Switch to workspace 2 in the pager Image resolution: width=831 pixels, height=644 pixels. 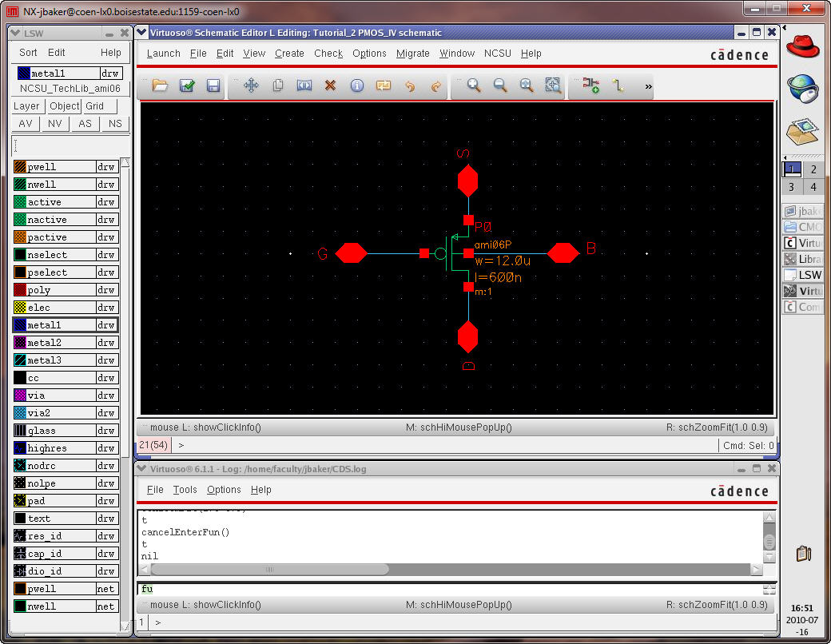[x=813, y=169]
